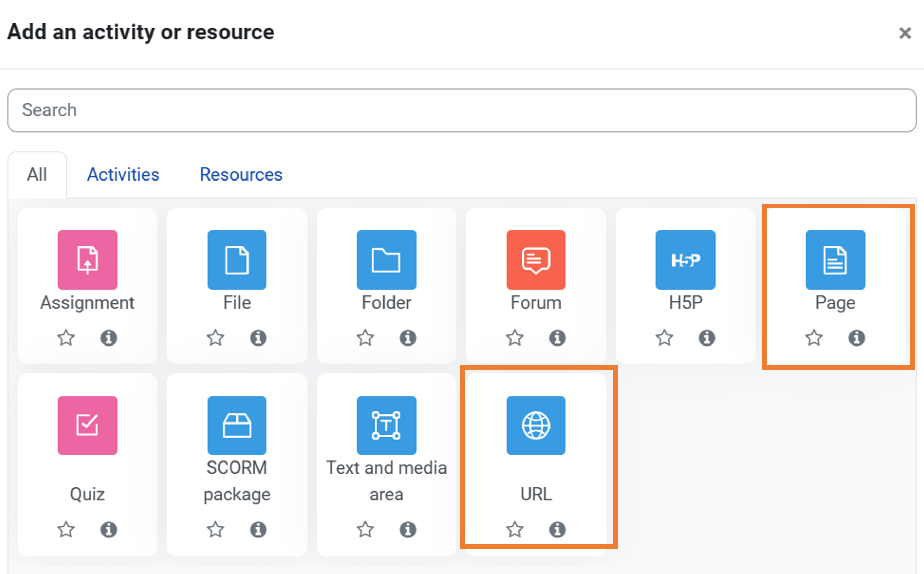Add a Page resource
Image resolution: width=924 pixels, height=574 pixels.
point(835,260)
